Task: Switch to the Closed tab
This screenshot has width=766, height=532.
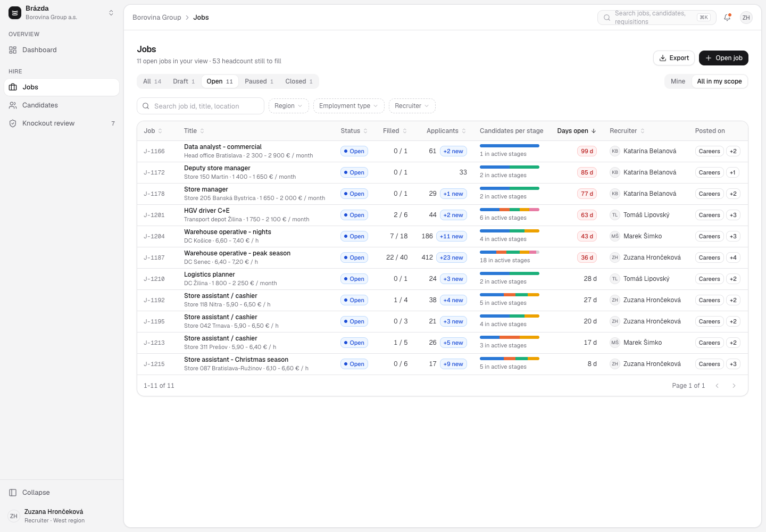Action: point(299,81)
